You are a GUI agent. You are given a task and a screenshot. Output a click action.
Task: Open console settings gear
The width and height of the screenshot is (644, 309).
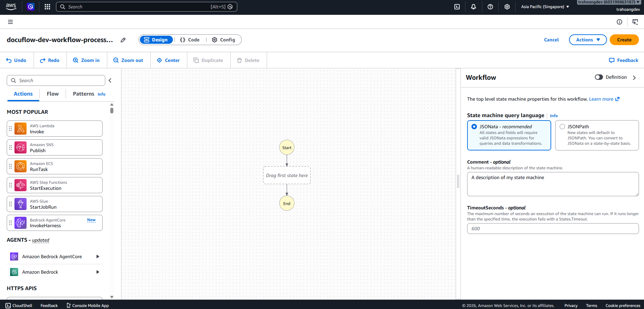[x=507, y=7]
